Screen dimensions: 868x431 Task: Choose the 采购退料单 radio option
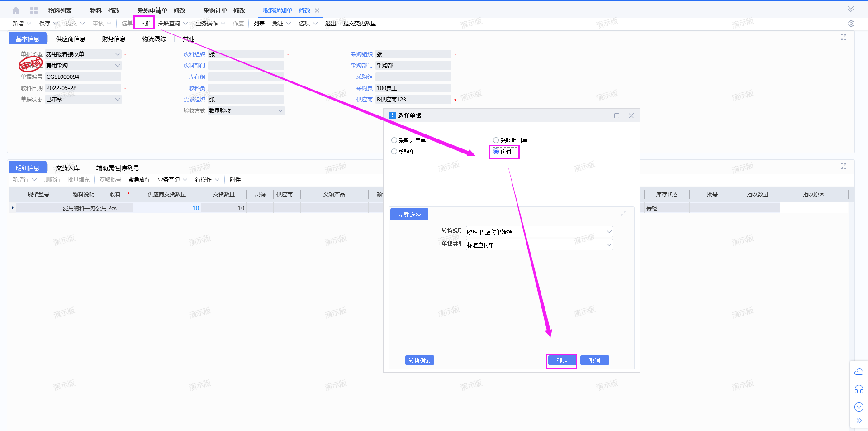[x=496, y=140]
